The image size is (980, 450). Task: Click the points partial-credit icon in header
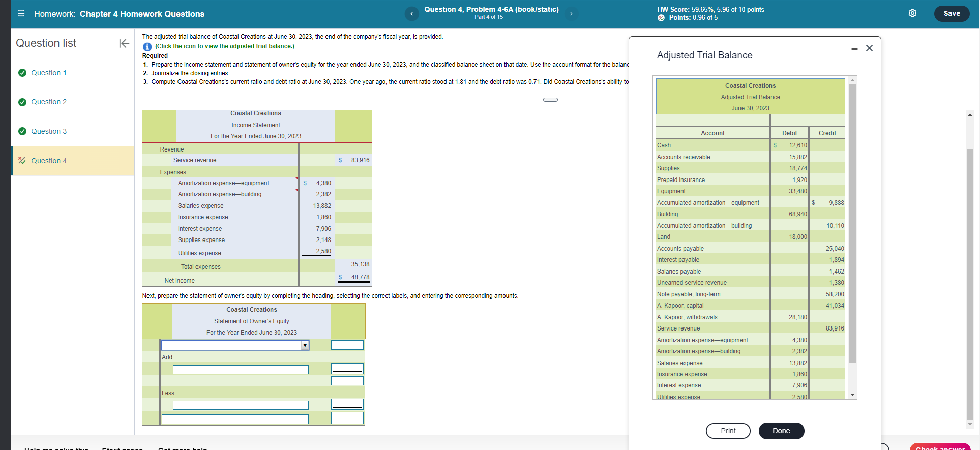click(x=661, y=18)
